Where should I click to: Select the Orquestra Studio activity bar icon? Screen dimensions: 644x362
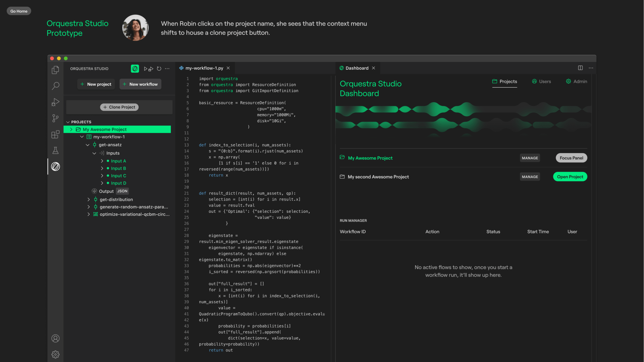tap(55, 166)
